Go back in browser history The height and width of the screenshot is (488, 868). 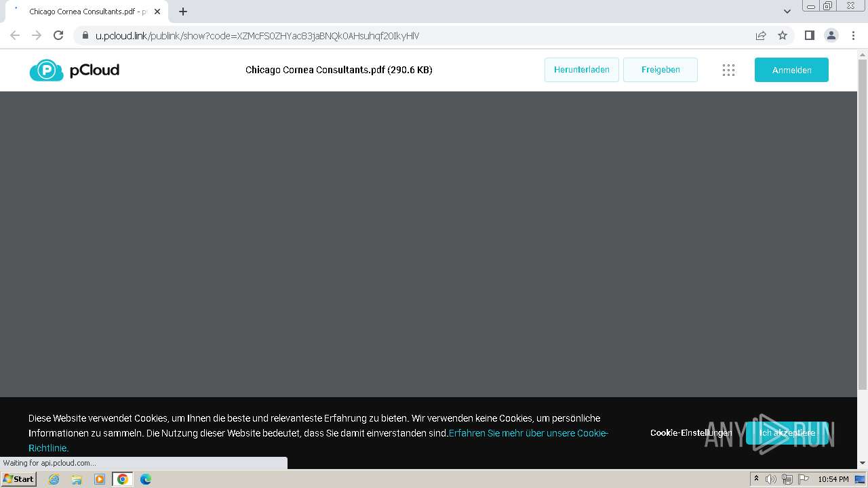coord(15,35)
